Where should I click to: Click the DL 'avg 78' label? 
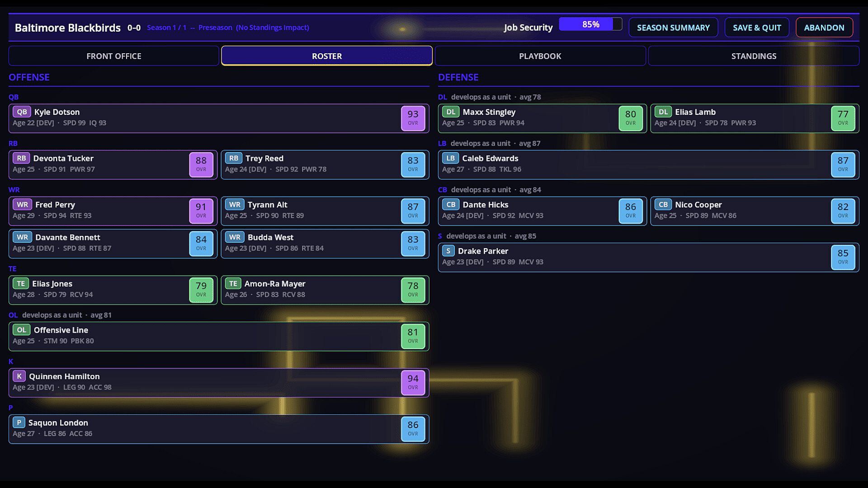click(x=530, y=97)
